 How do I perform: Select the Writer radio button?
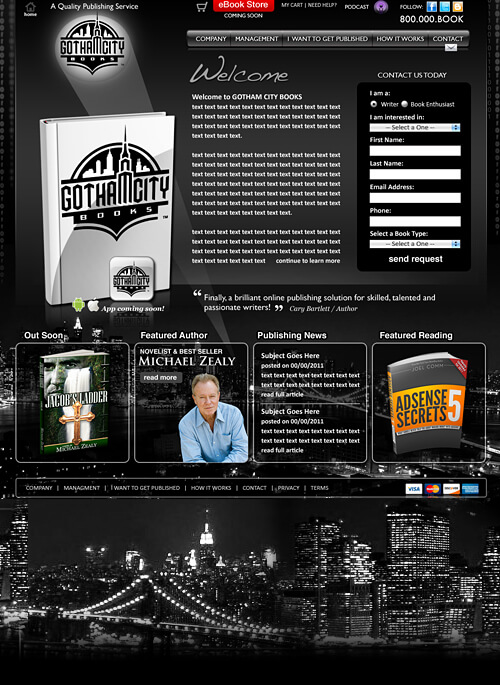tap(374, 104)
